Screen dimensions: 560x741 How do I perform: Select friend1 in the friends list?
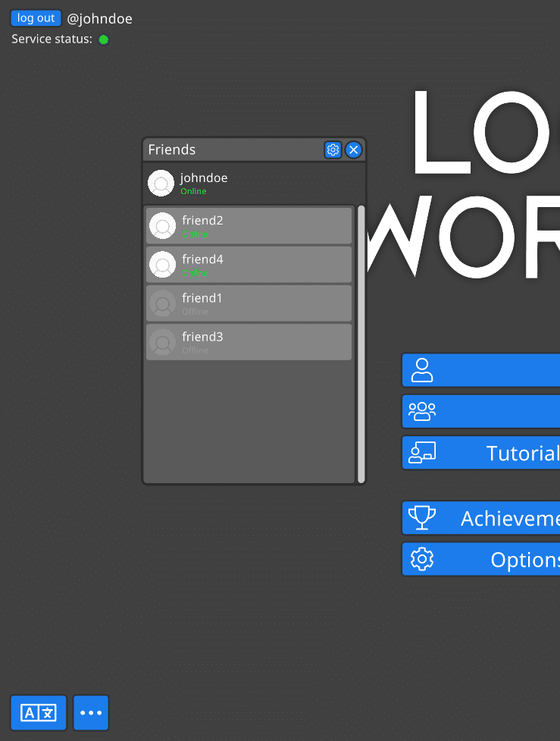click(x=249, y=303)
